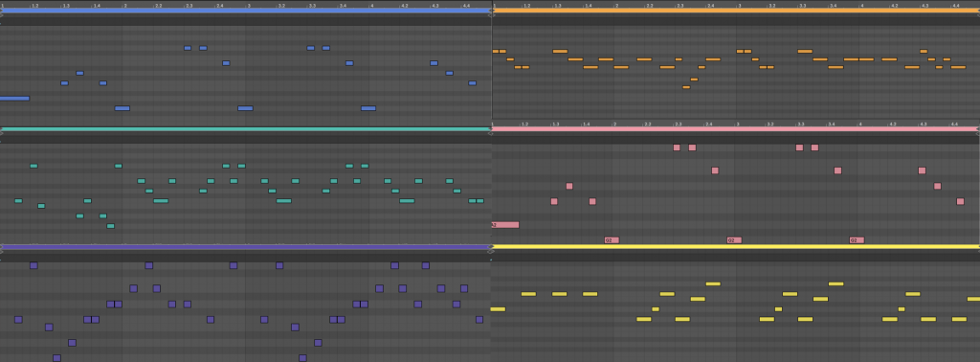980x362 pixels.
Task: Select the long blue note starting bar 1
Action: click(x=14, y=98)
